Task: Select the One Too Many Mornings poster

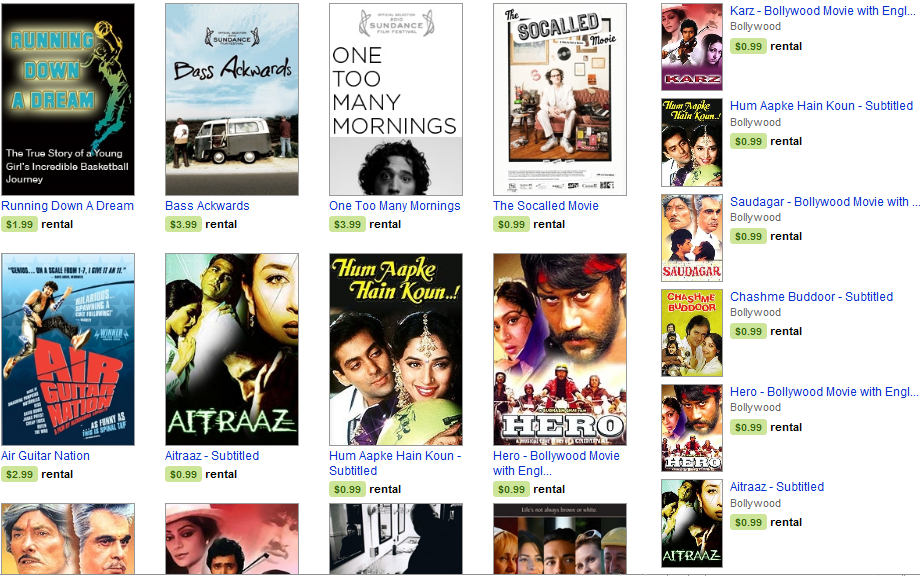Action: 395,99
